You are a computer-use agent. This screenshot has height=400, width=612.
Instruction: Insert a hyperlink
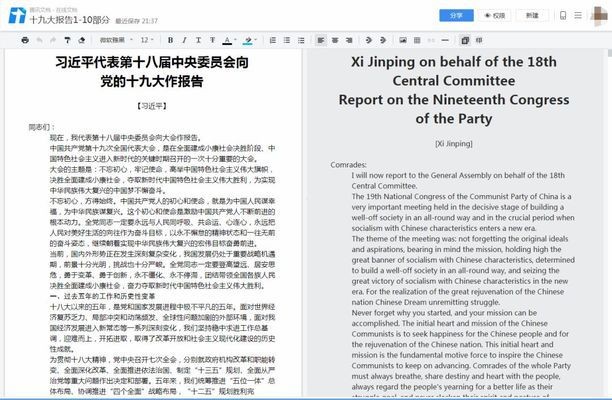(x=431, y=40)
